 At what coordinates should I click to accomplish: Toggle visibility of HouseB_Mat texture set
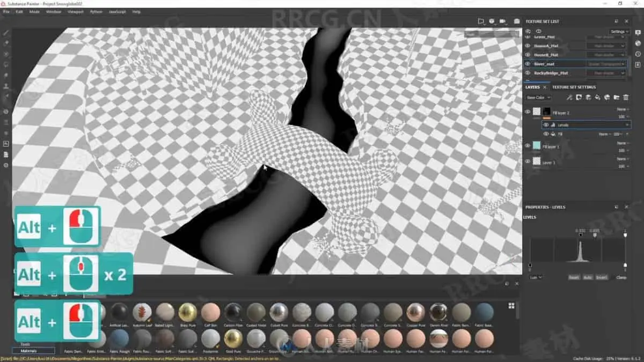528,55
